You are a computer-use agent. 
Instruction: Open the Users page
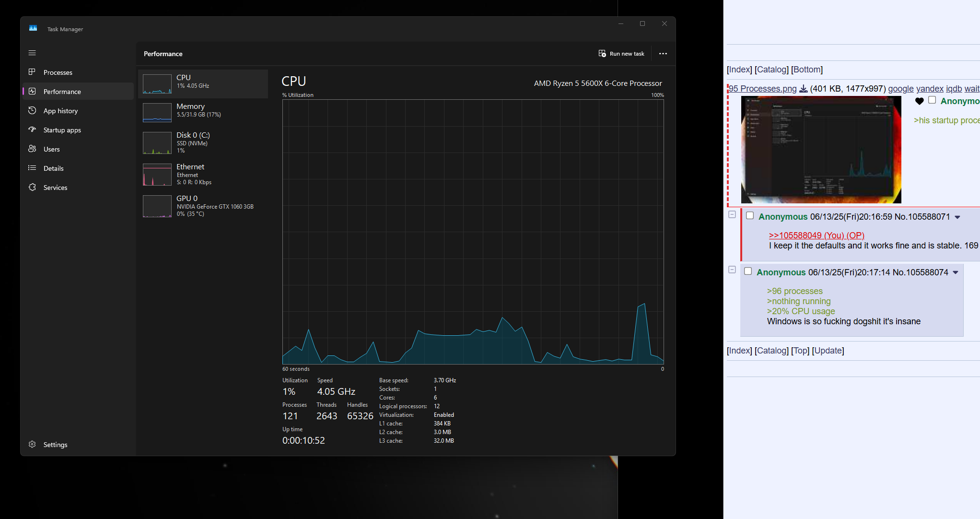click(x=77, y=149)
